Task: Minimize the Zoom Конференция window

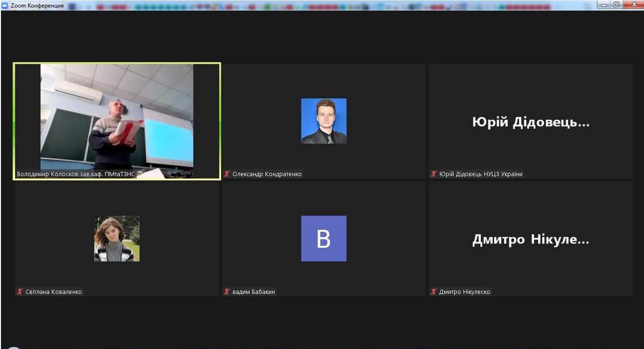Action: [x=604, y=5]
